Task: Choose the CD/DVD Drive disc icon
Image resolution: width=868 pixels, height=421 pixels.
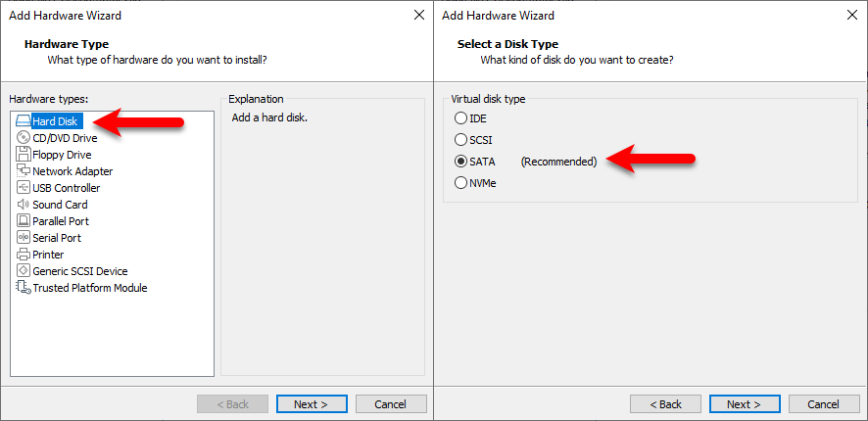Action: pyautogui.click(x=24, y=138)
